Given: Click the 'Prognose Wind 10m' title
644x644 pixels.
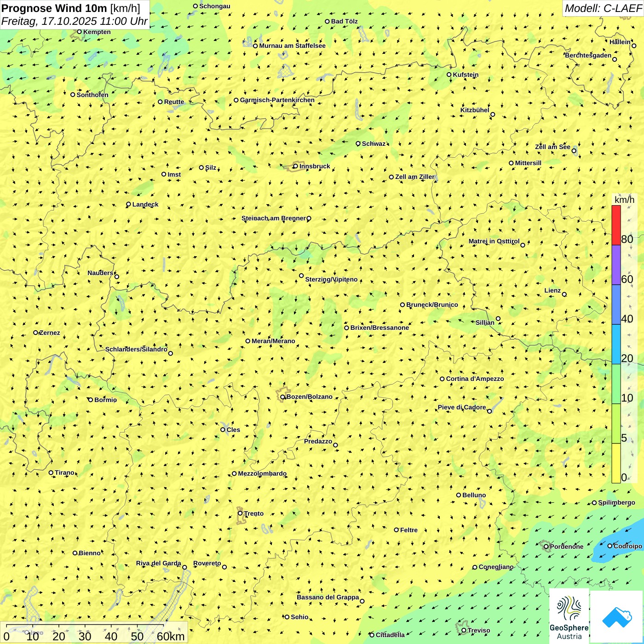Looking at the screenshot, I should click(x=54, y=8).
